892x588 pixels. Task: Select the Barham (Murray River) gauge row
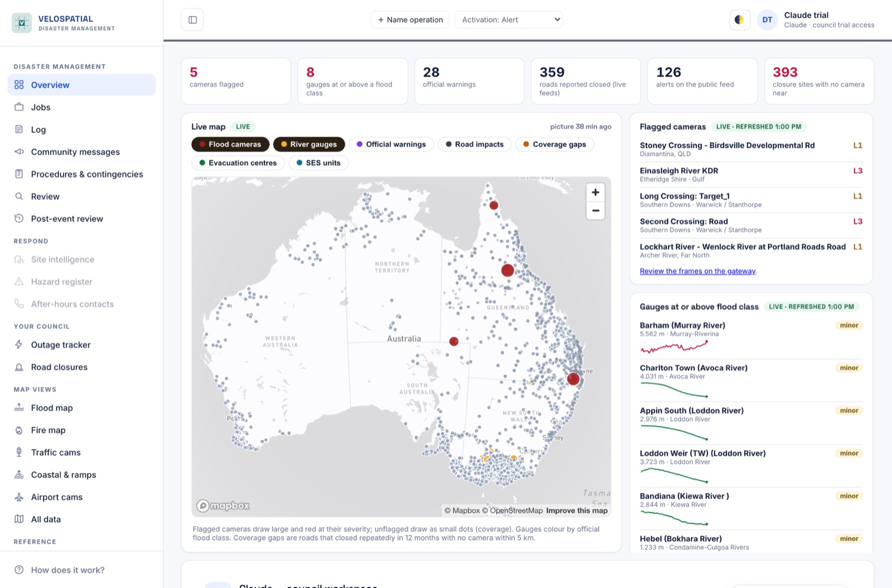click(751, 338)
